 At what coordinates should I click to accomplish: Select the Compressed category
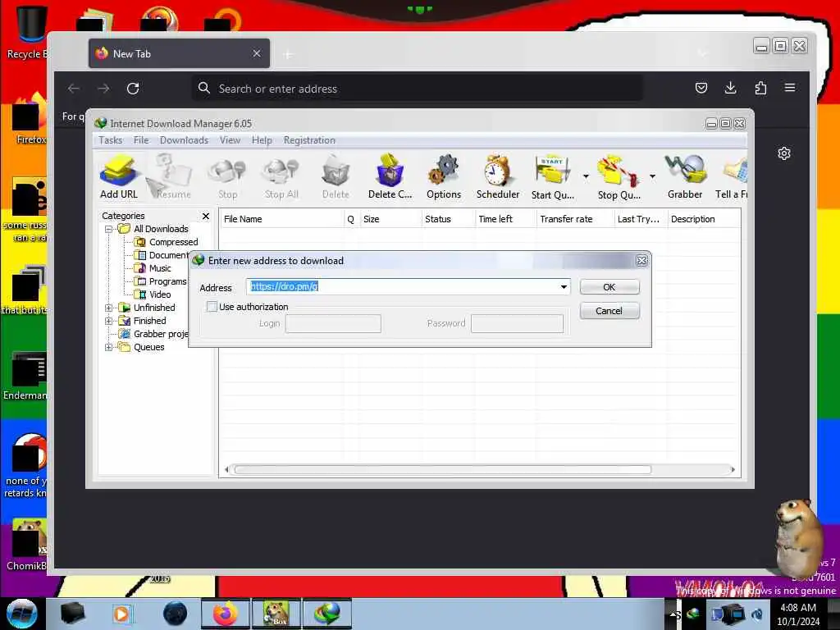point(167,242)
